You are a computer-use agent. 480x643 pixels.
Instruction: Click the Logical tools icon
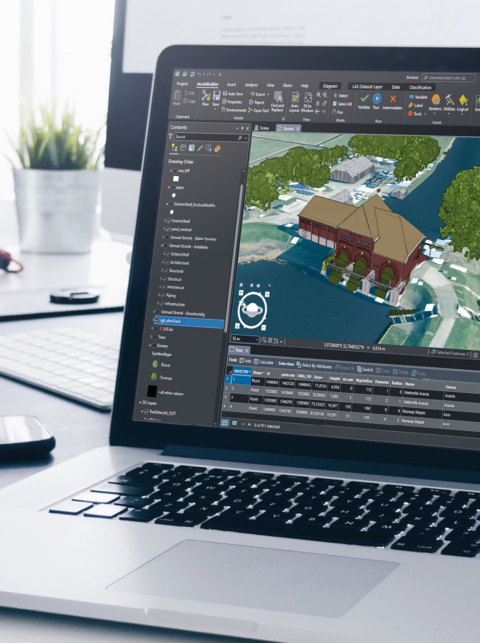pyautogui.click(x=463, y=100)
